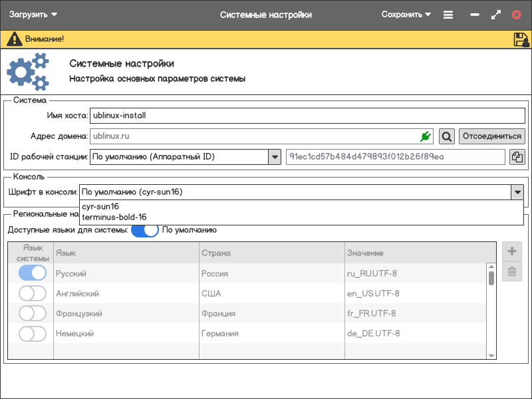Copy the workstation ID with clipboard icon
Image resolution: width=532 pixels, height=399 pixels.
pos(517,157)
